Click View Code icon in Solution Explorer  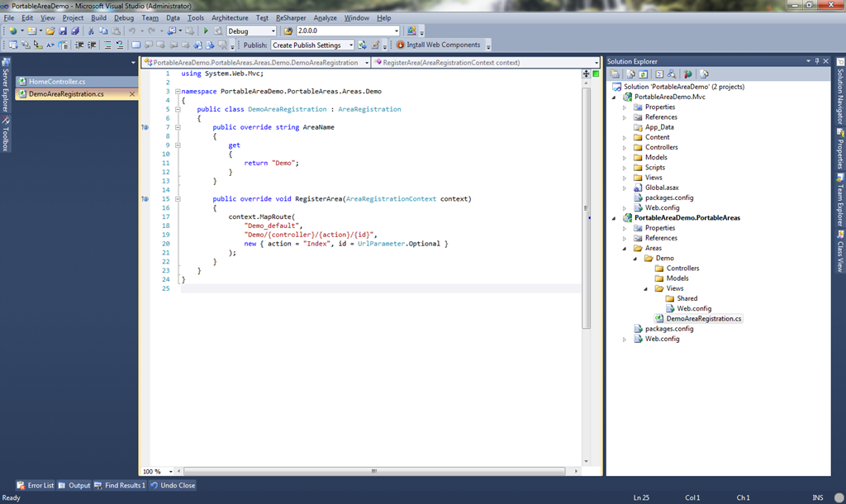659,74
